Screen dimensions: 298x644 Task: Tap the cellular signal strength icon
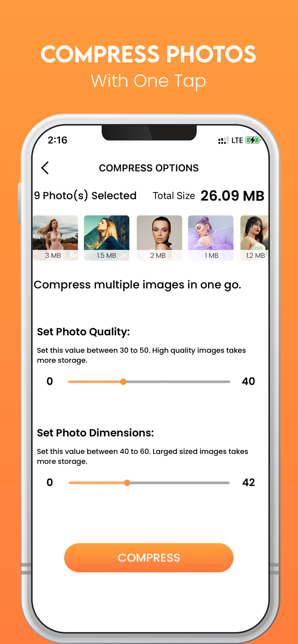[x=223, y=140]
